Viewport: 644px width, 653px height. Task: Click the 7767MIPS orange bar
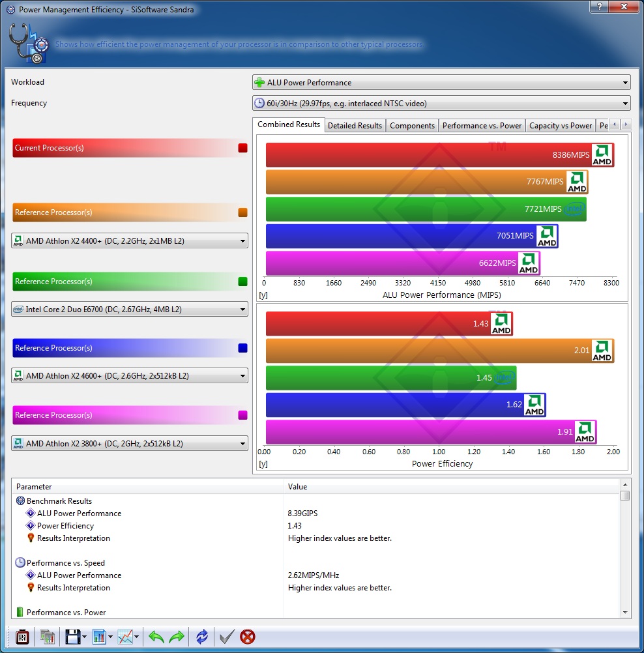[x=427, y=182]
